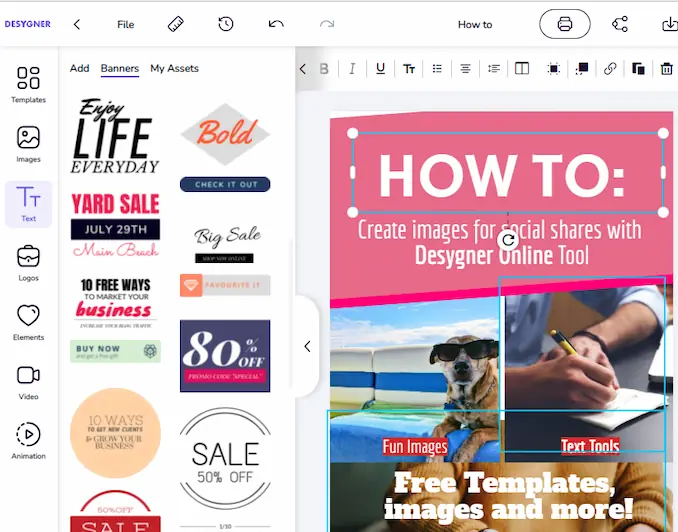Viewport: 678px width, 532px height.
Task: Open the Templates sidebar panel
Action: pyautogui.click(x=29, y=85)
